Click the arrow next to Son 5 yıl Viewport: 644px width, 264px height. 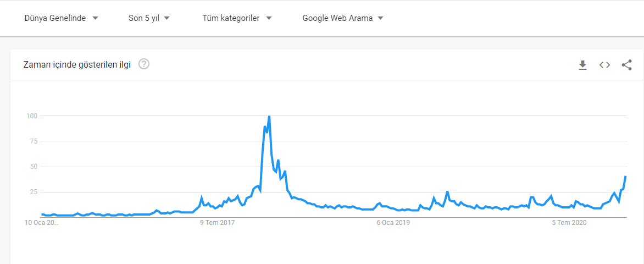click(x=167, y=18)
